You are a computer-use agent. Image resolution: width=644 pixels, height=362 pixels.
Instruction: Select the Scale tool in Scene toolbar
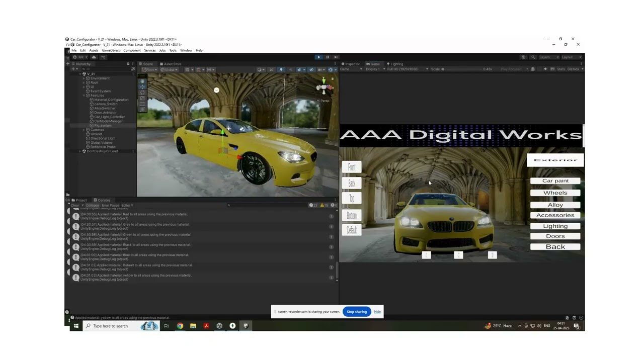[142, 98]
